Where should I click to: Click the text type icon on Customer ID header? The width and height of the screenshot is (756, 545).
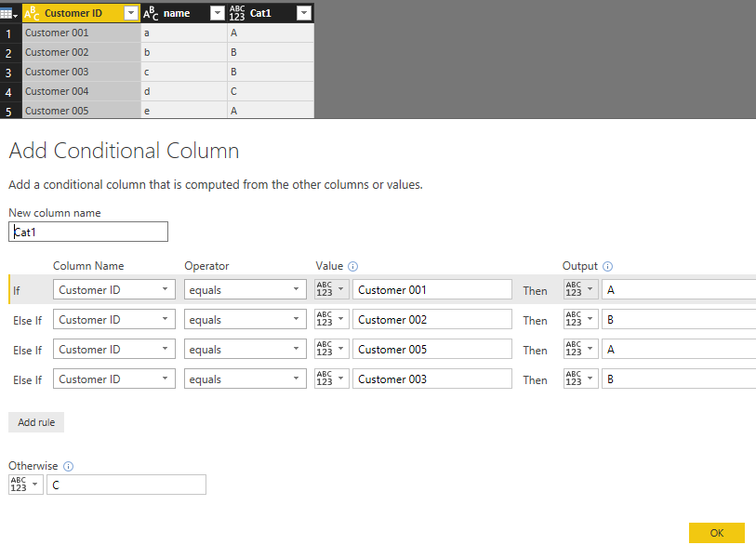point(32,14)
